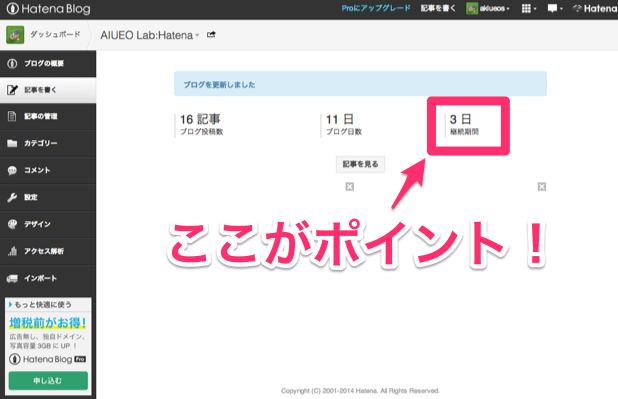Expand もっと快適に使う section

[40, 304]
